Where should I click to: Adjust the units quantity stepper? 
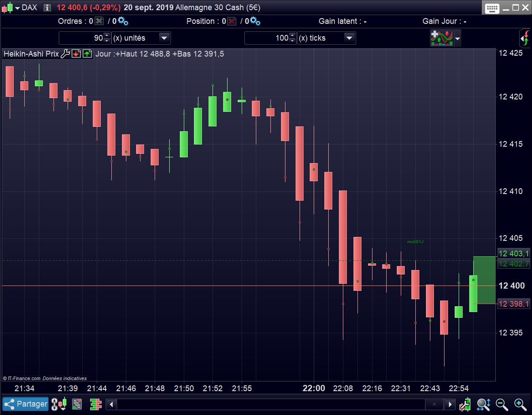(107, 38)
